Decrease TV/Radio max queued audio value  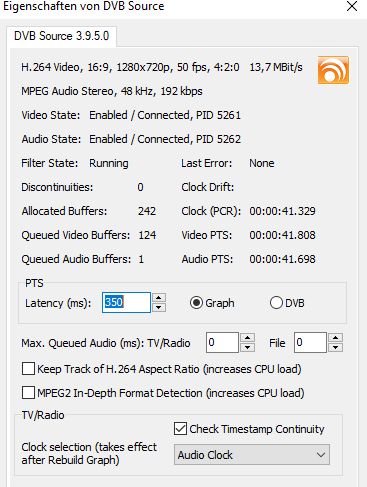coord(247,347)
